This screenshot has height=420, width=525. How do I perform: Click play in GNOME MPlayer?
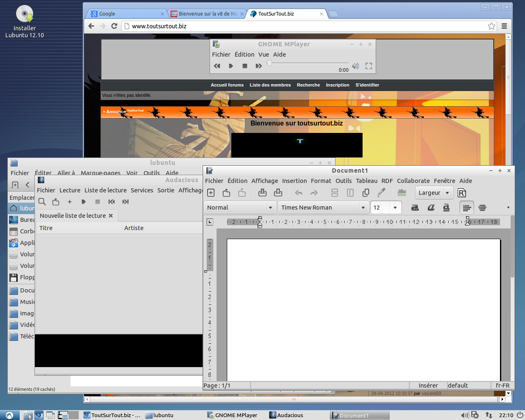click(231, 66)
